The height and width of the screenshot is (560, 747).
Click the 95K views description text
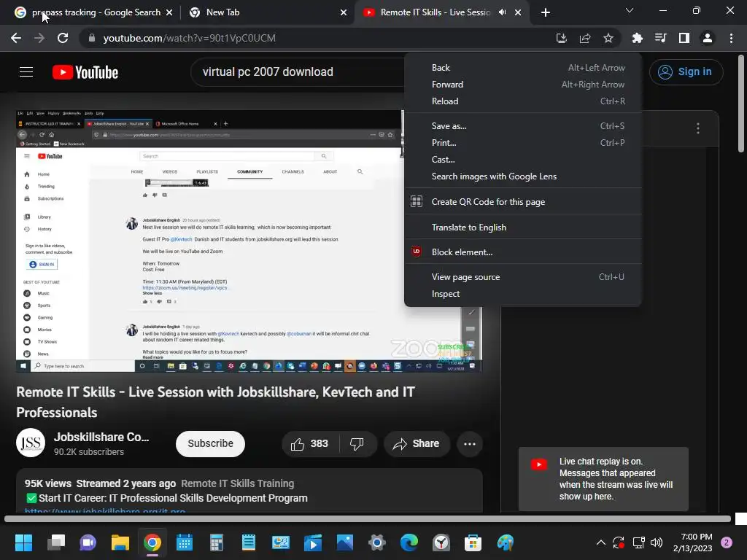pos(47,483)
